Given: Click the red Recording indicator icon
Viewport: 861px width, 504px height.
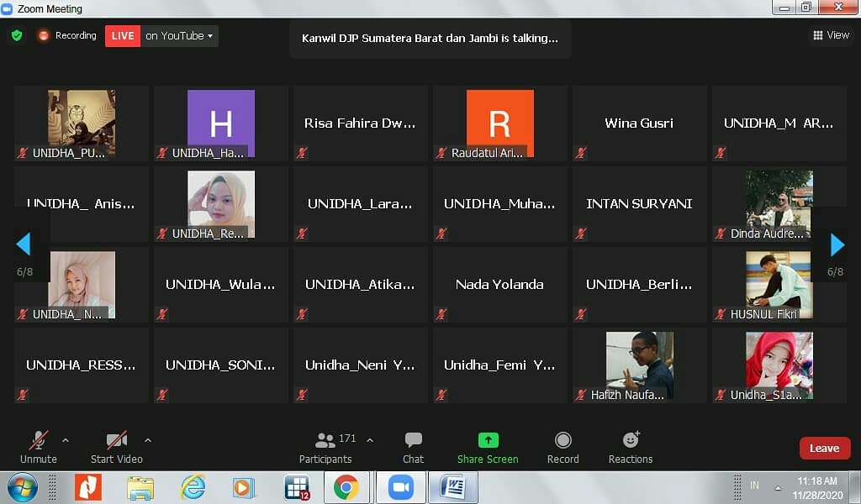Looking at the screenshot, I should click(44, 35).
